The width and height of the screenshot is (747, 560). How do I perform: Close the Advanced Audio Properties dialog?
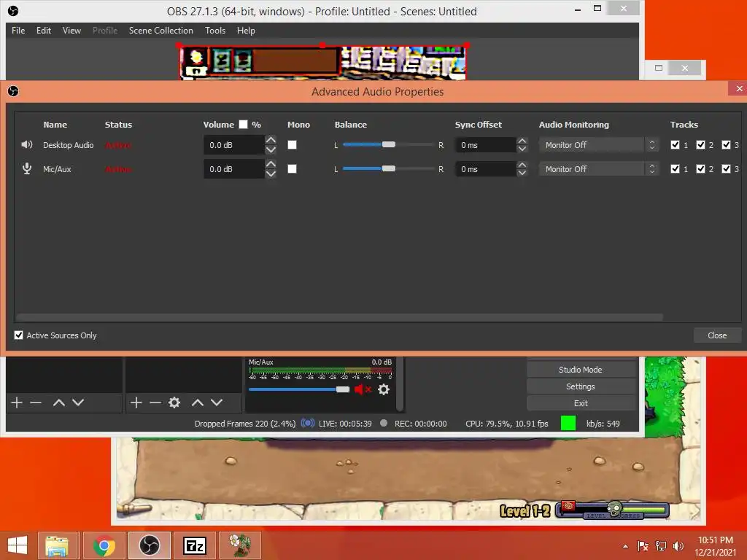[716, 335]
